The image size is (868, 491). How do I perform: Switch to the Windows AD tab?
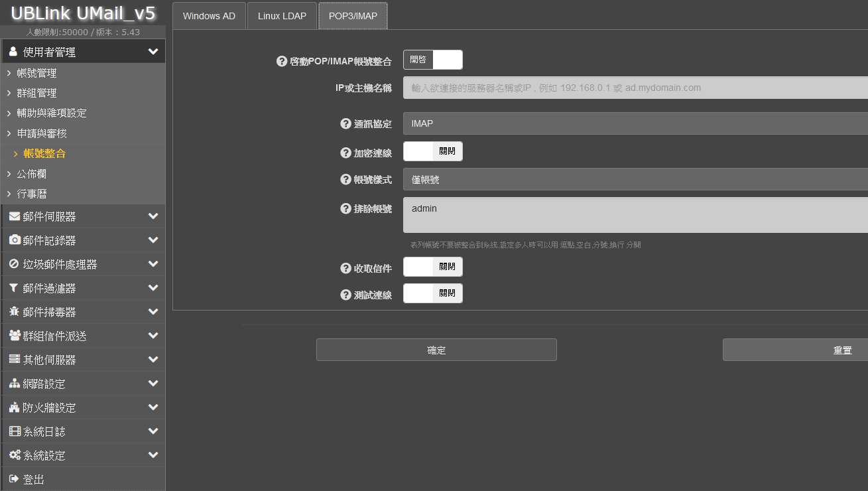[x=209, y=16]
